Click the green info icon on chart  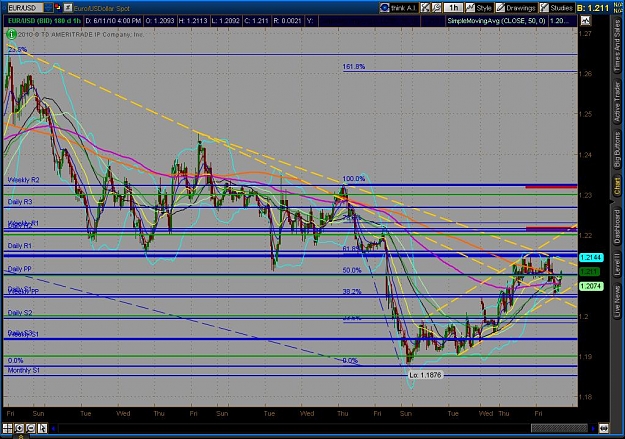point(12,35)
